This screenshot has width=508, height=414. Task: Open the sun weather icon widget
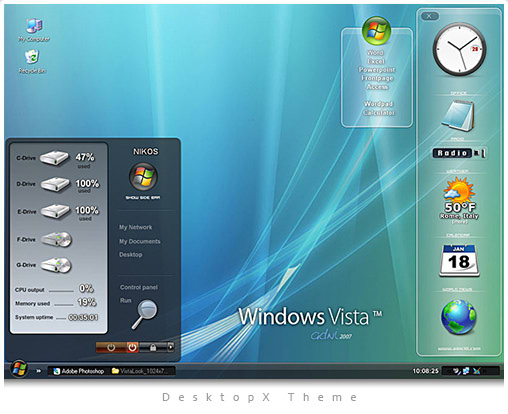459,189
